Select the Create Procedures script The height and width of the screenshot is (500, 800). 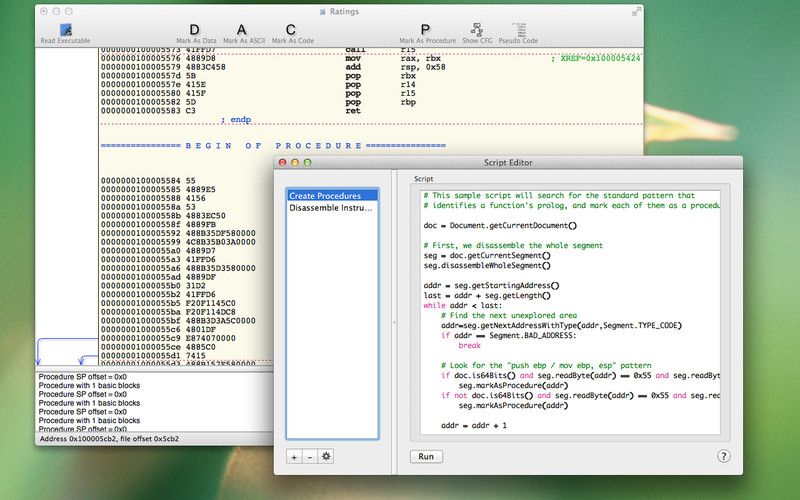(326, 195)
